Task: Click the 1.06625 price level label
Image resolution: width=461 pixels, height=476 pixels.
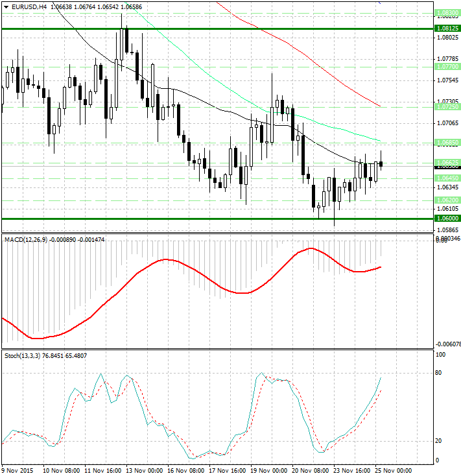Action: [447, 162]
